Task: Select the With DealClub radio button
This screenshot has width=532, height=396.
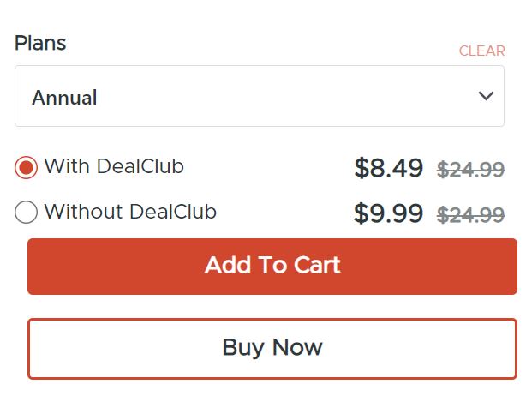Action: click(x=27, y=167)
